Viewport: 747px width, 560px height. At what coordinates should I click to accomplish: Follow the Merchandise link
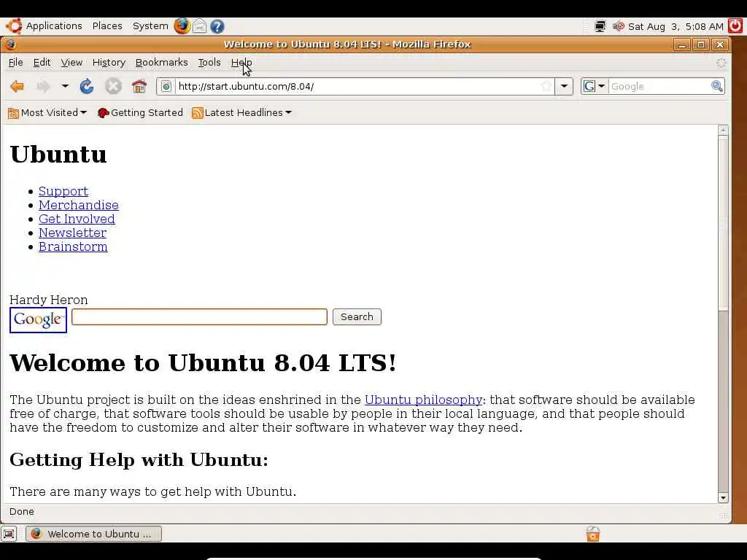(79, 205)
